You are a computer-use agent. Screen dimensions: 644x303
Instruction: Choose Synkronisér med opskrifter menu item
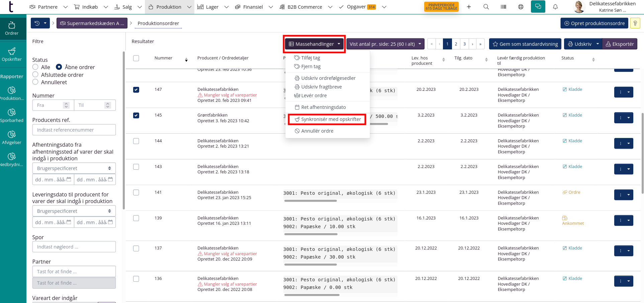(327, 119)
